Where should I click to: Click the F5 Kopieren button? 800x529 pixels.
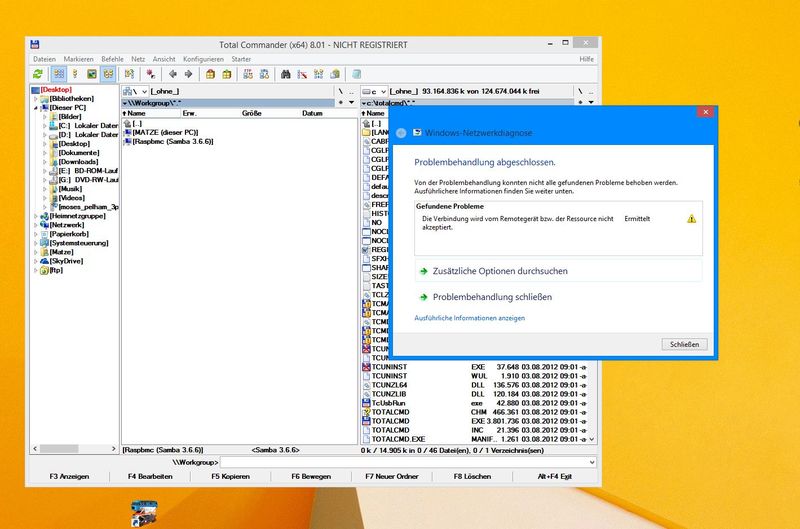[231, 476]
